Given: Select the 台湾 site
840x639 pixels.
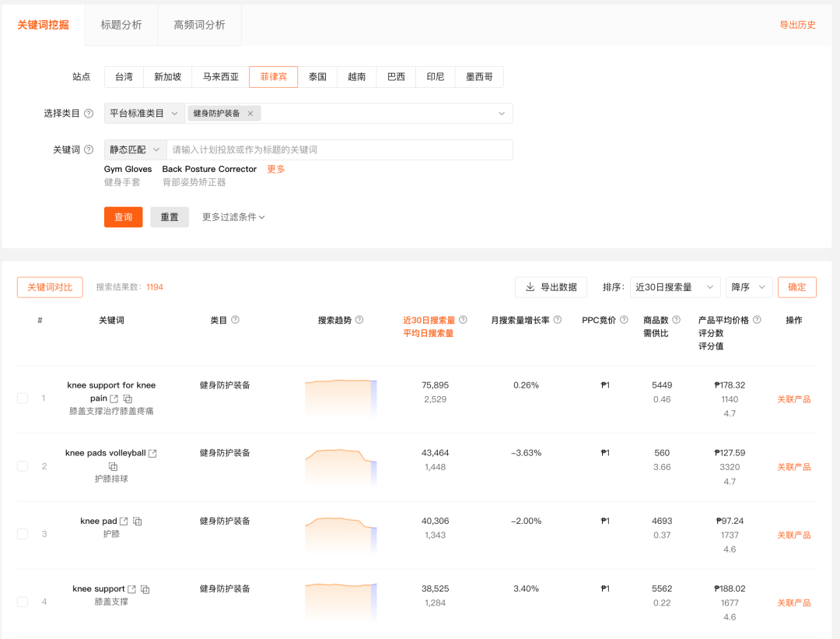Looking at the screenshot, I should coord(124,76).
